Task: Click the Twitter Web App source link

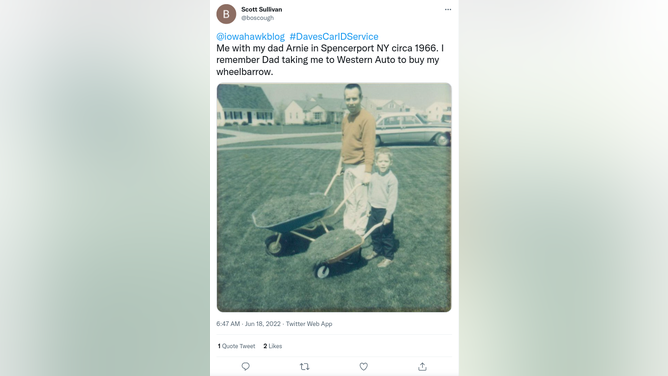Action: (x=309, y=324)
